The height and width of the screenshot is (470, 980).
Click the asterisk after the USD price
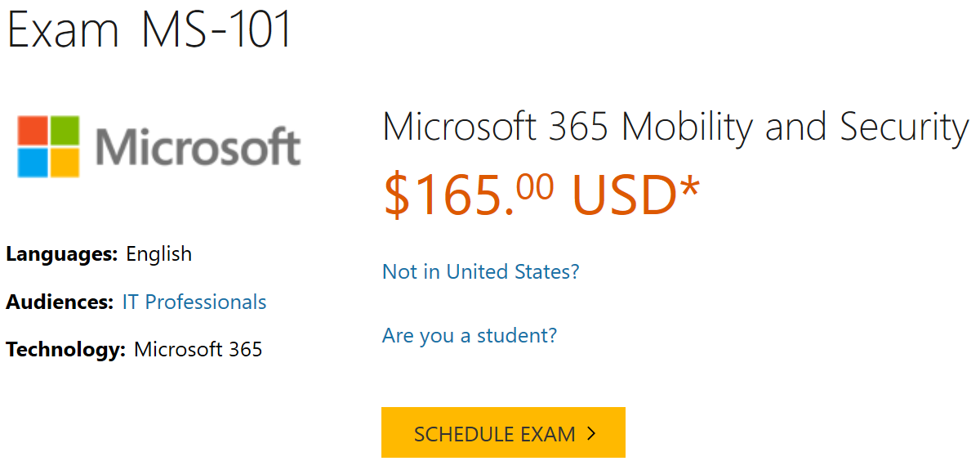(690, 190)
